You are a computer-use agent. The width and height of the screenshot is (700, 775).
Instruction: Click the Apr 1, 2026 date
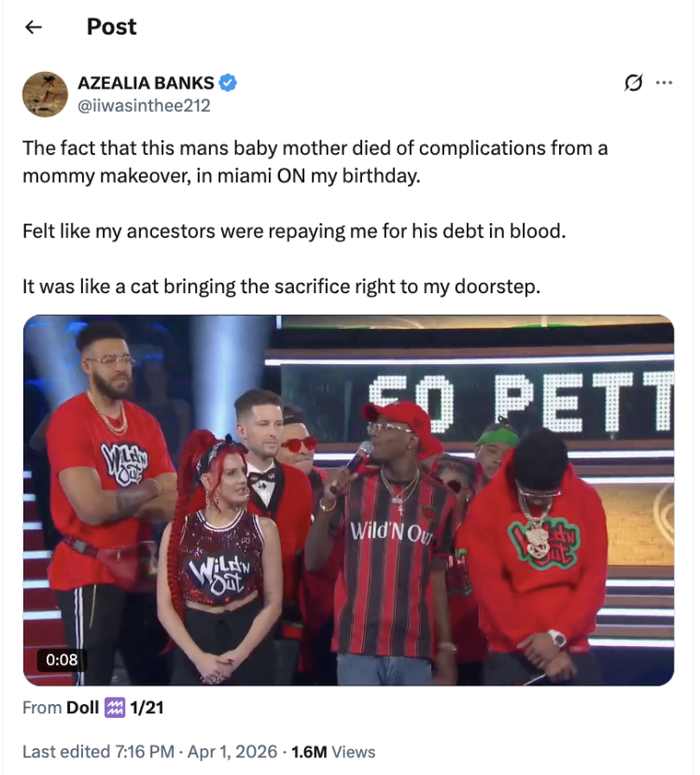[x=232, y=752]
